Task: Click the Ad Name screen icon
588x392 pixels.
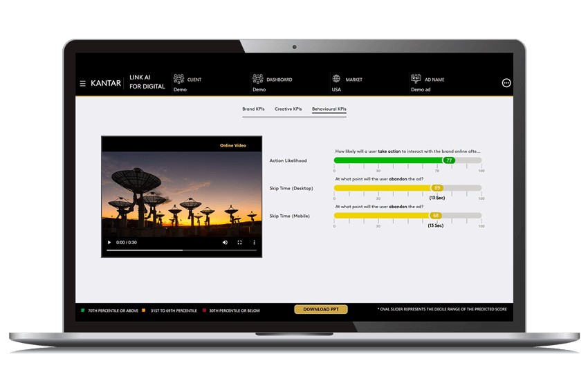Action: pyautogui.click(x=416, y=79)
